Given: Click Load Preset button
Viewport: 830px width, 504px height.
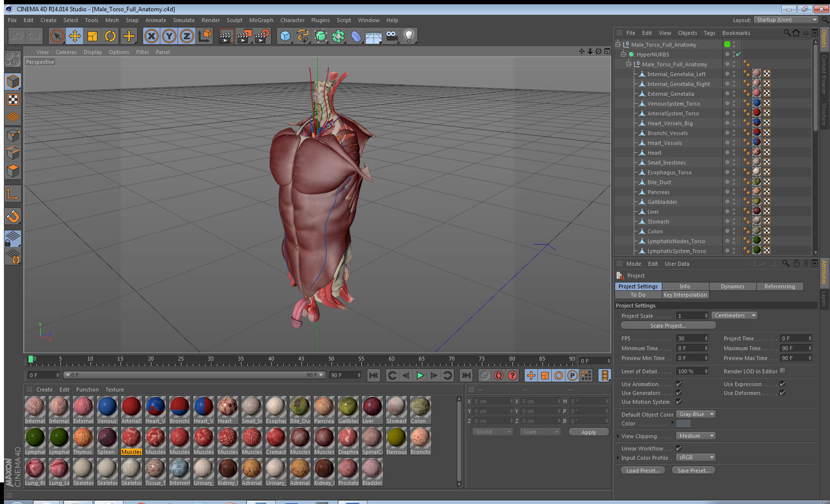Looking at the screenshot, I should tap(643, 470).
